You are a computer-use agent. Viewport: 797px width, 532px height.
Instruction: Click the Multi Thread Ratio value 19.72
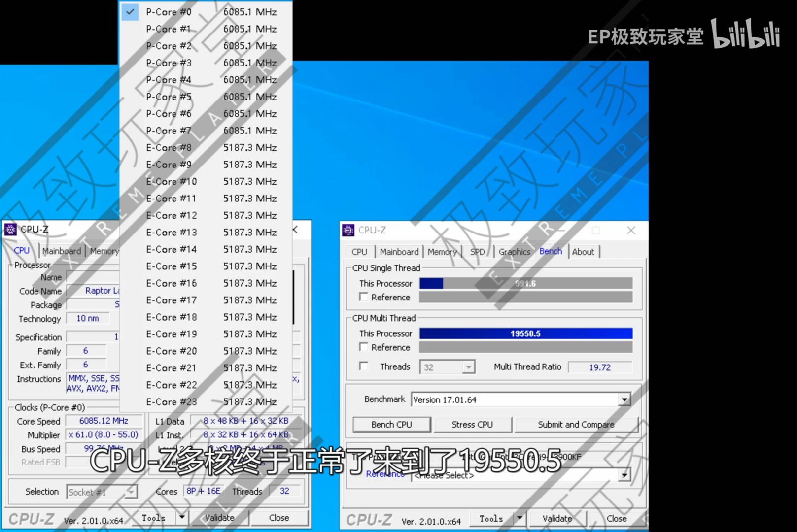pos(600,367)
